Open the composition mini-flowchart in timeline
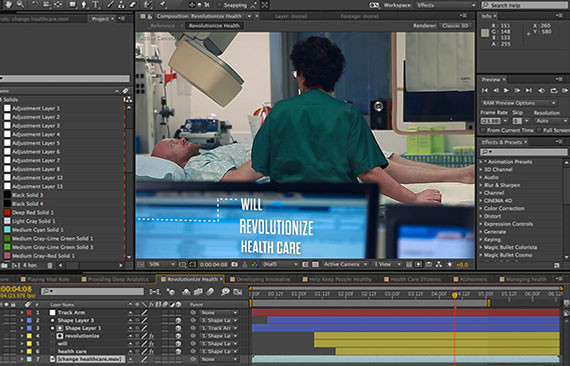The image size is (570, 366). pos(155,291)
